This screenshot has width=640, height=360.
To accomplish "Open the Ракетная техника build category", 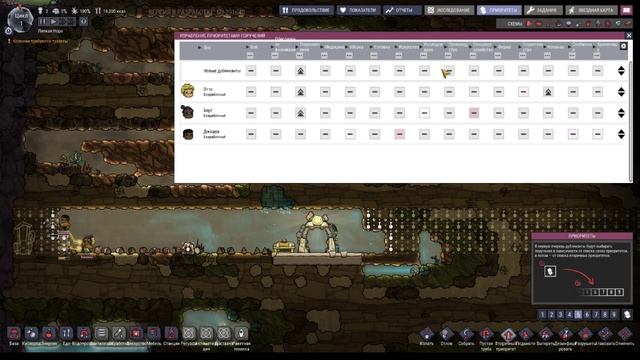I will pyautogui.click(x=241, y=333).
